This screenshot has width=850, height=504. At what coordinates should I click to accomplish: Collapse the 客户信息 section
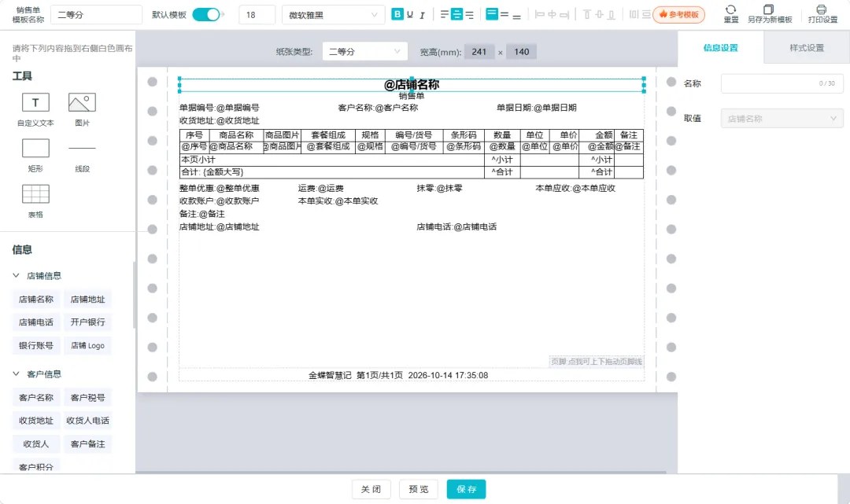[x=17, y=373]
